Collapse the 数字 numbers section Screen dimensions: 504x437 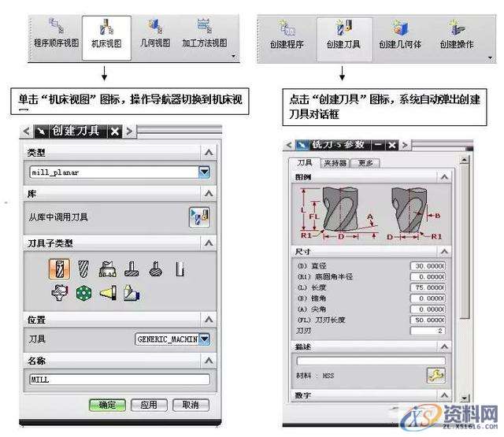coord(444,395)
